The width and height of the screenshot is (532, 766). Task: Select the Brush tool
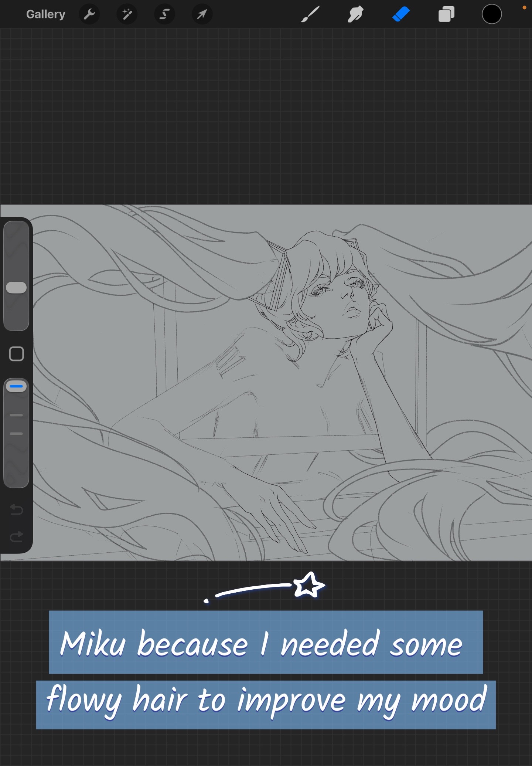[x=310, y=14]
